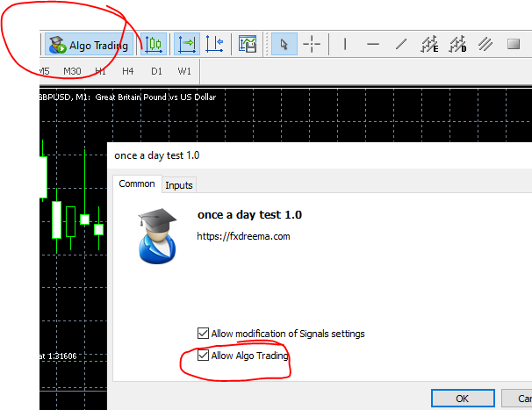Switch chart to candlestick view icon
Viewport: 532px width, 410px height.
click(154, 44)
